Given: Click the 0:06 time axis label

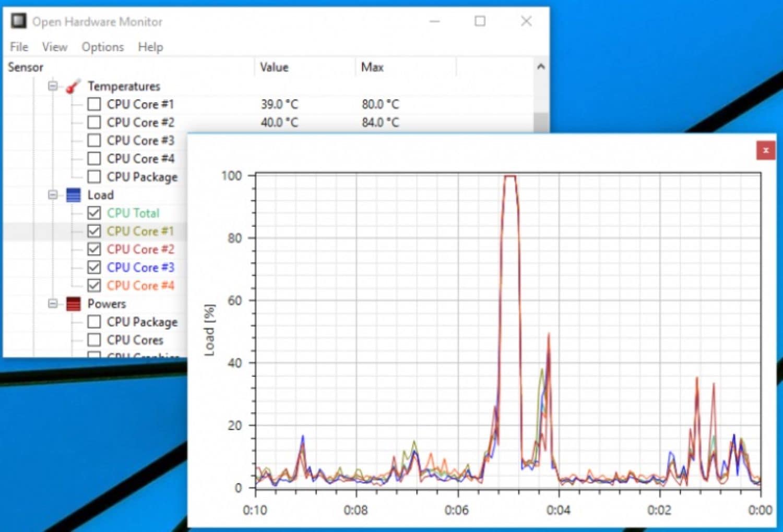Looking at the screenshot, I should tap(457, 510).
